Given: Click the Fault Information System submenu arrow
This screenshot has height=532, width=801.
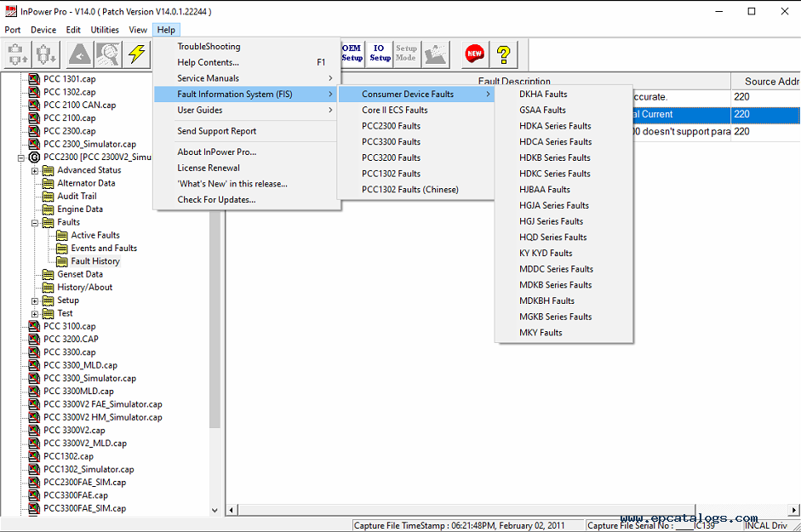Looking at the screenshot, I should (x=330, y=94).
